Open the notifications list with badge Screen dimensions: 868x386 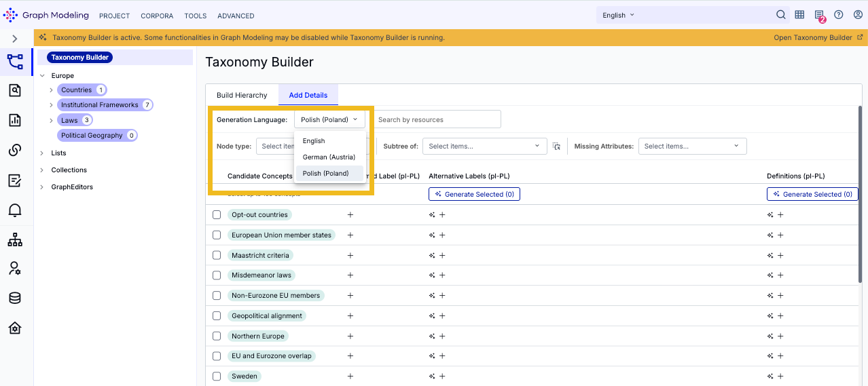(x=820, y=16)
